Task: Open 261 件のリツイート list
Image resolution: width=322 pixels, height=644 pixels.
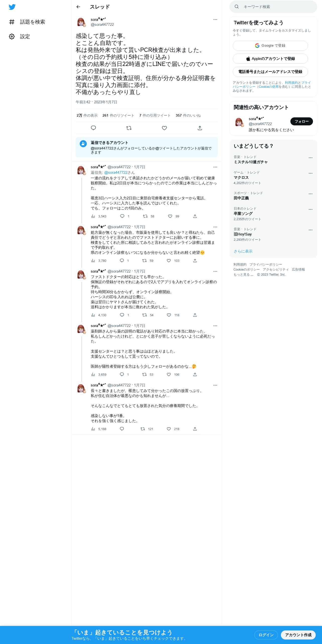Action: pyautogui.click(x=118, y=115)
